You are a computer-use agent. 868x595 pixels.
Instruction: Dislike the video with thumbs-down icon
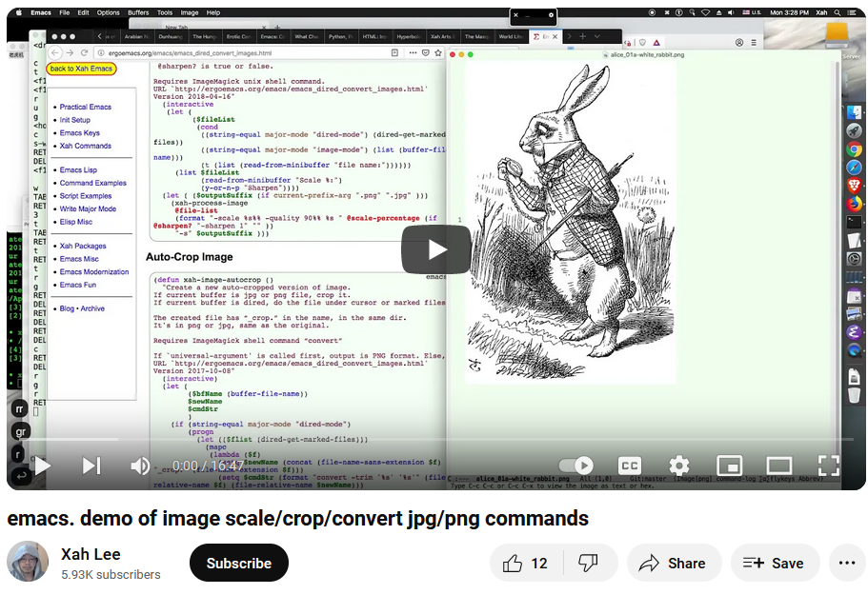click(588, 563)
